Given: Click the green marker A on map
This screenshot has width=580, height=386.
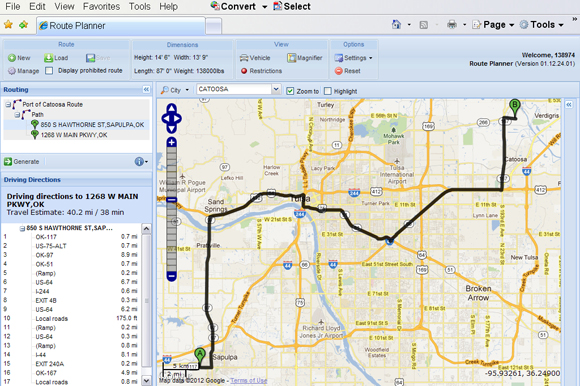Looking at the screenshot, I should (x=200, y=354).
